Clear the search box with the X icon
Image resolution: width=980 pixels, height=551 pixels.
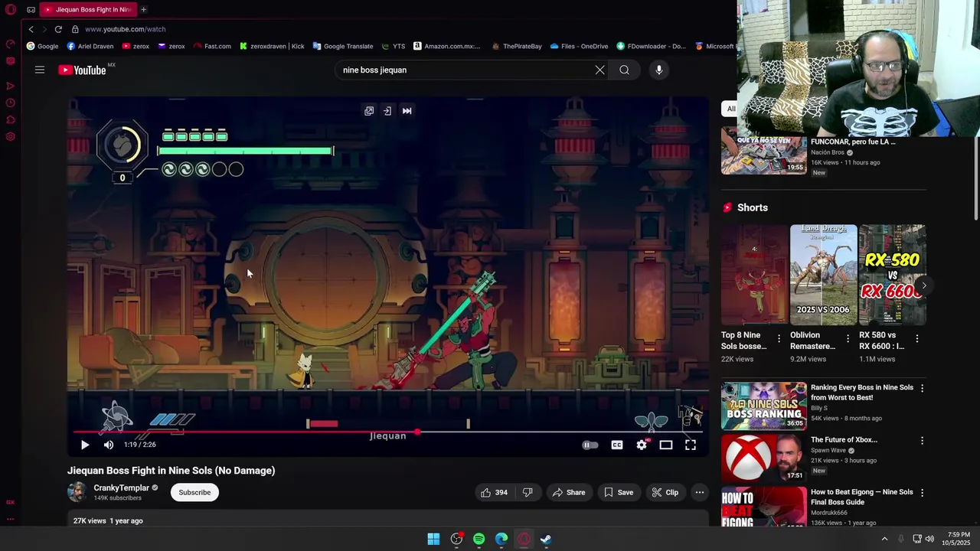click(x=599, y=70)
